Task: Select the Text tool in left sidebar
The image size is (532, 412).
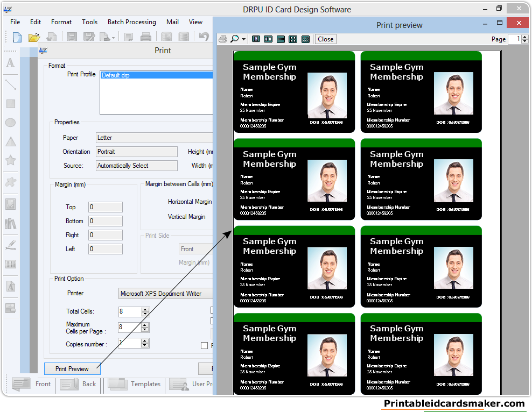Action: [11, 63]
